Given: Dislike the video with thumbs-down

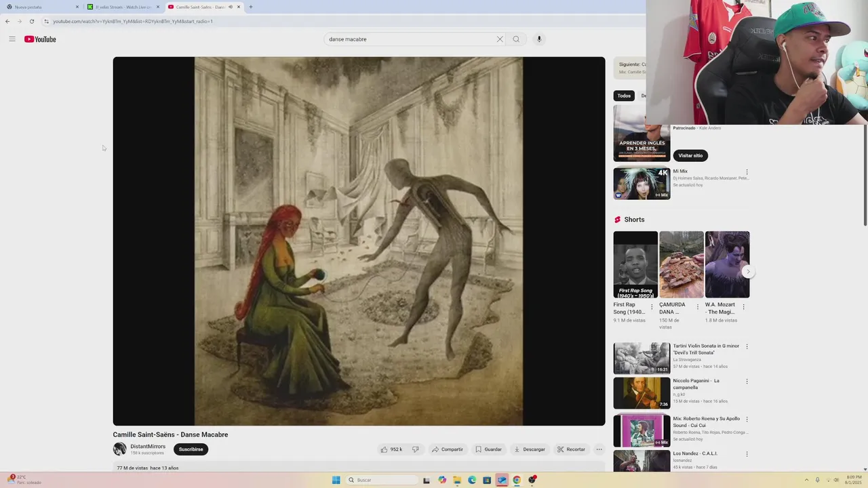Looking at the screenshot, I should coord(416,449).
